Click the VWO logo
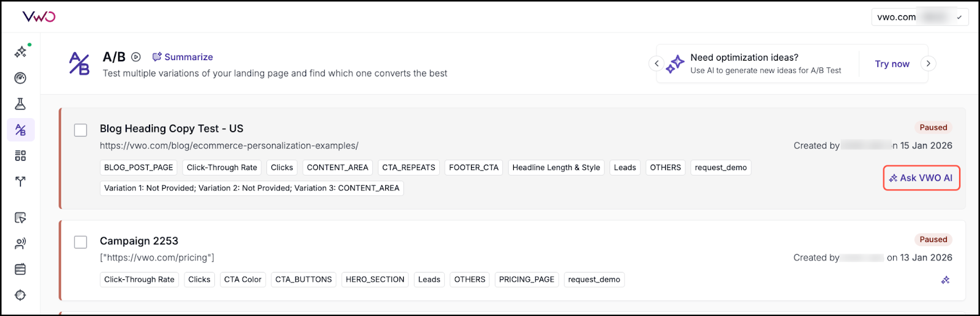The height and width of the screenshot is (316, 980). pos(39,17)
